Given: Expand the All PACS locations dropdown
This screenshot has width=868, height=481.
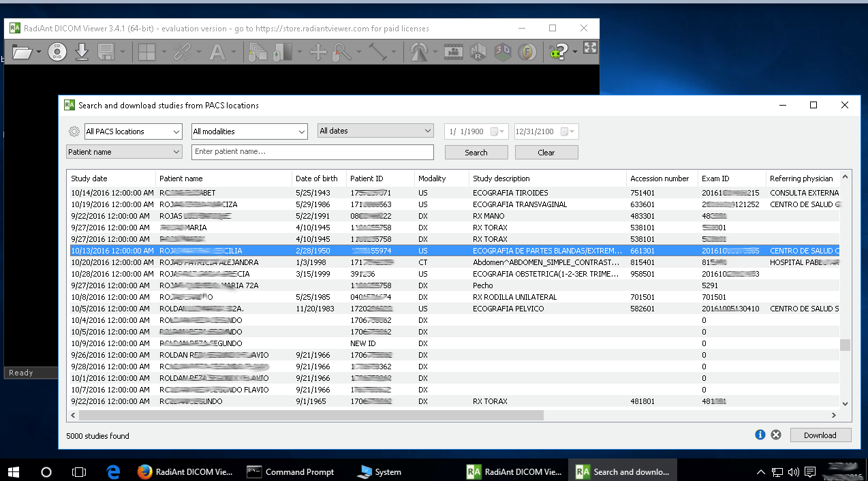Looking at the screenshot, I should point(133,131).
